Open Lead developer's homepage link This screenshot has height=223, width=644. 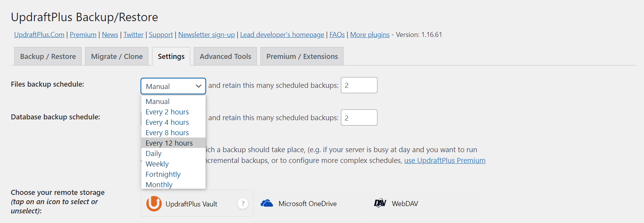tap(282, 35)
